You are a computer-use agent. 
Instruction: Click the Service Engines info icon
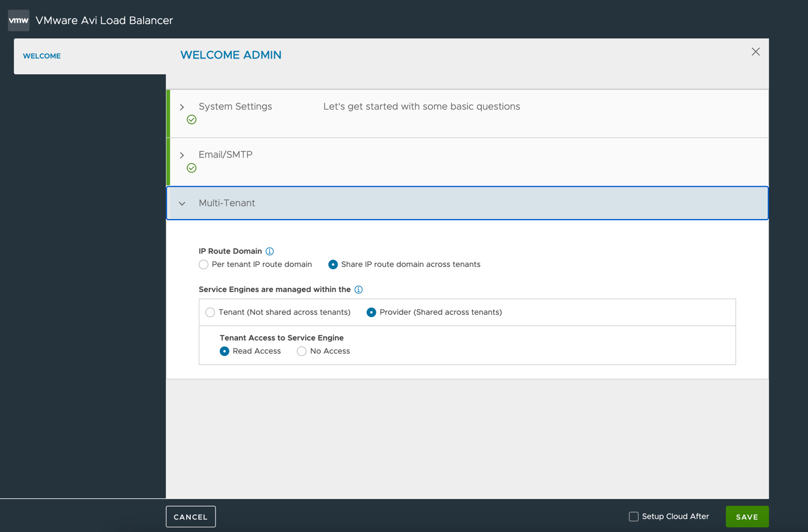[359, 290]
